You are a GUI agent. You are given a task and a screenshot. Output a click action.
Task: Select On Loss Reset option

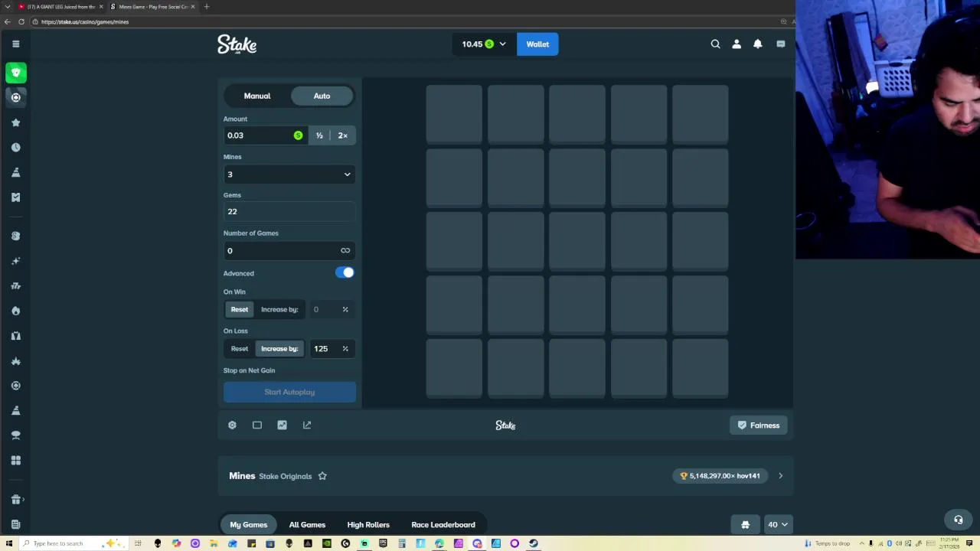click(240, 349)
